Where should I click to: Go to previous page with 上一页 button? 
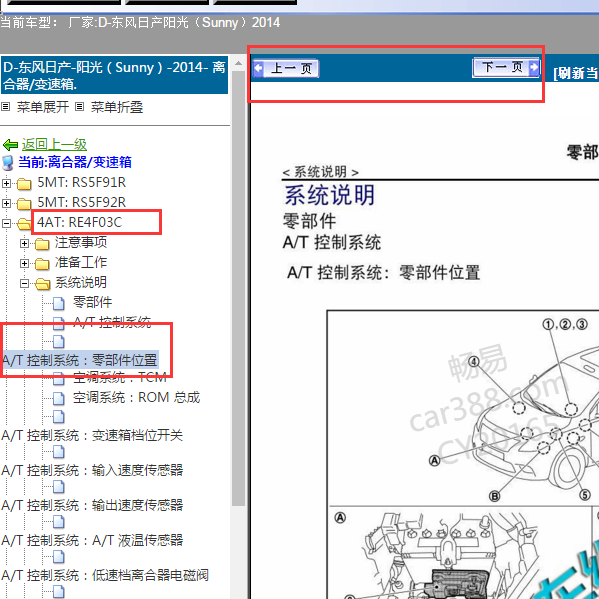coord(286,69)
